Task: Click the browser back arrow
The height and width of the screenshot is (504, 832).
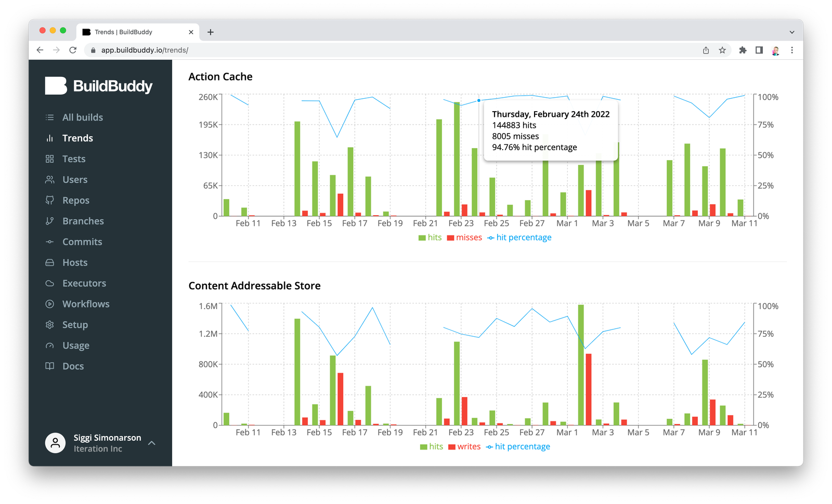Action: (40, 50)
